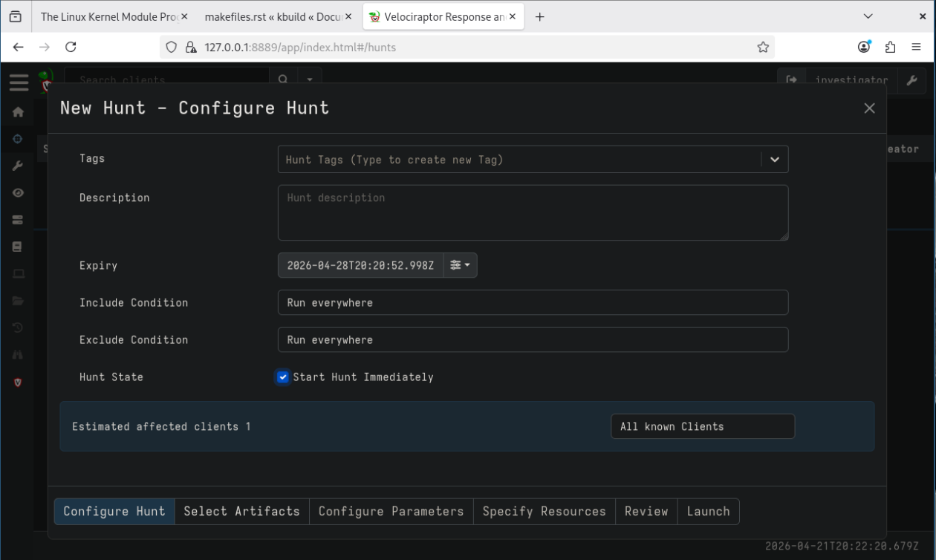936x560 pixels.
Task: Open the browser Extensions icon
Action: click(x=891, y=47)
